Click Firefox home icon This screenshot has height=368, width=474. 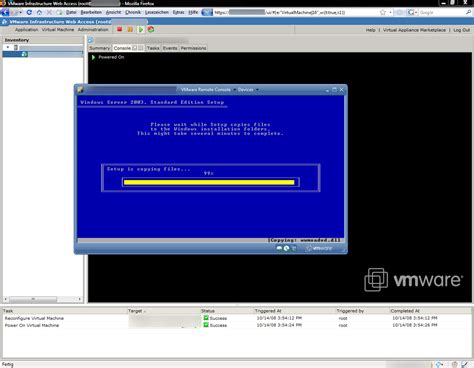[39, 12]
